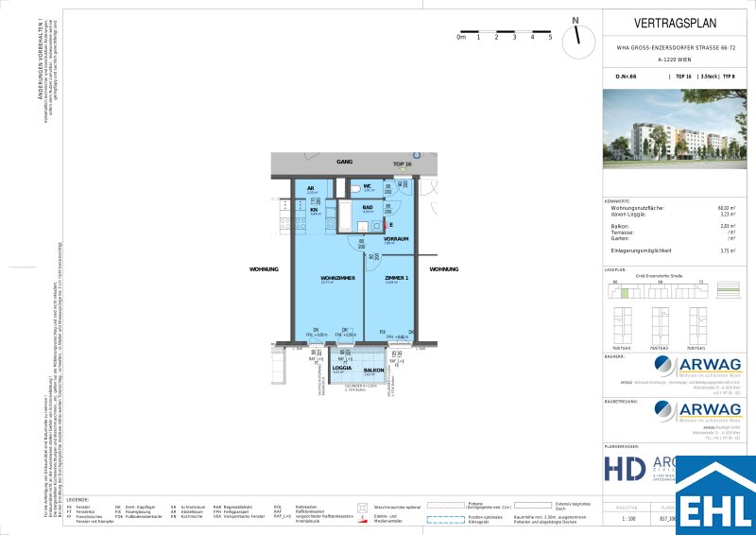Click the HD architects logo
The image size is (756, 535).
(x=626, y=469)
